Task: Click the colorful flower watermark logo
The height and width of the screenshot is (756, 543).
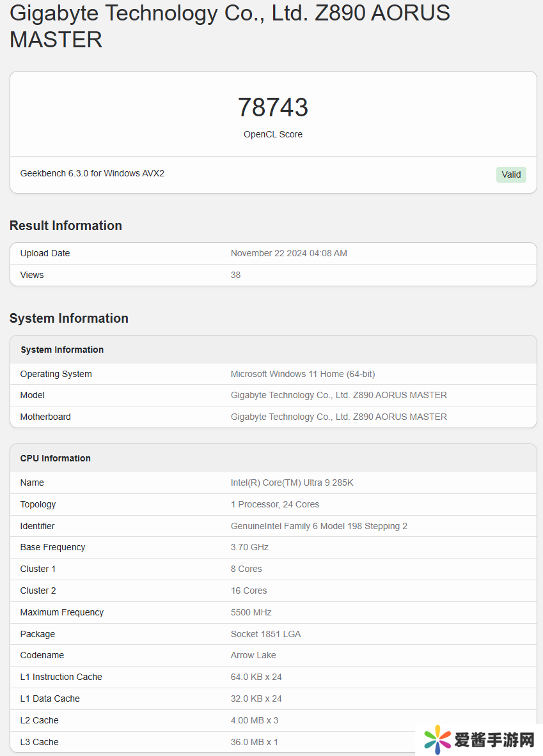Action: [x=437, y=739]
